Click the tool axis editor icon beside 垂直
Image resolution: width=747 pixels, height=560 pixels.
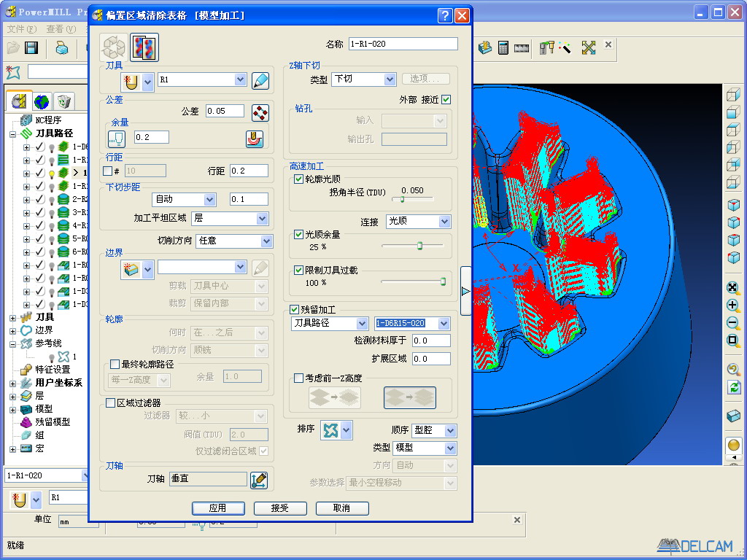click(259, 480)
